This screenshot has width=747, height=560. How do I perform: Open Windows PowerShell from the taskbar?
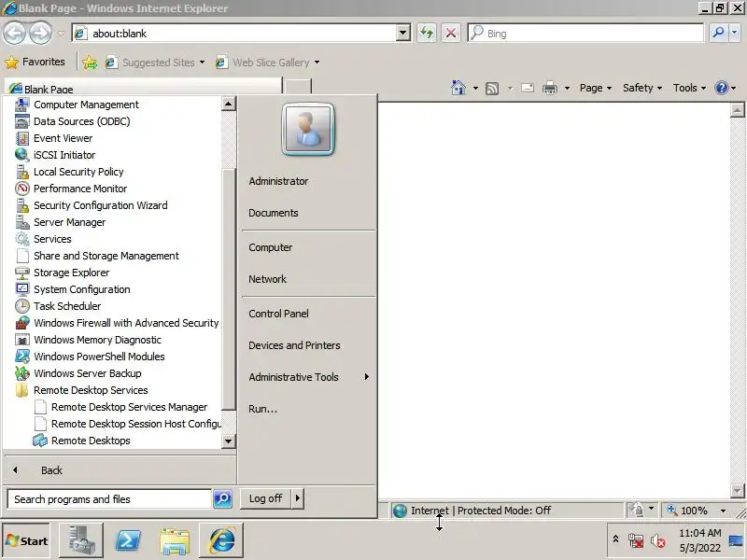pyautogui.click(x=128, y=541)
